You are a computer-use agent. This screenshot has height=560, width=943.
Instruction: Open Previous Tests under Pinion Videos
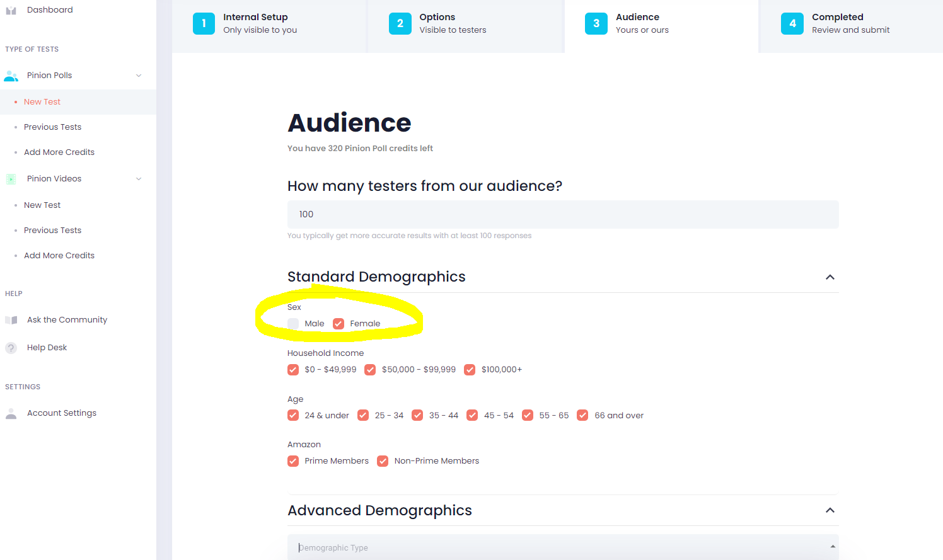pyautogui.click(x=52, y=230)
